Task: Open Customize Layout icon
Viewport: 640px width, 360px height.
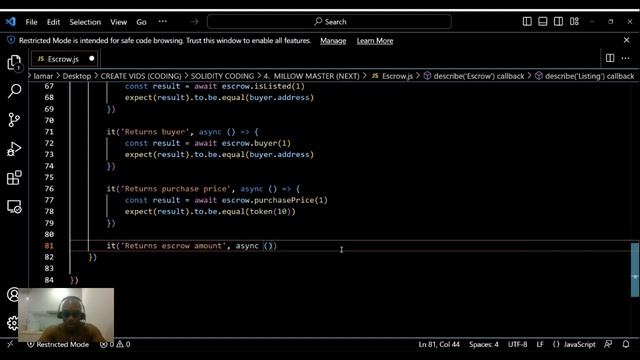Action: click(x=574, y=22)
